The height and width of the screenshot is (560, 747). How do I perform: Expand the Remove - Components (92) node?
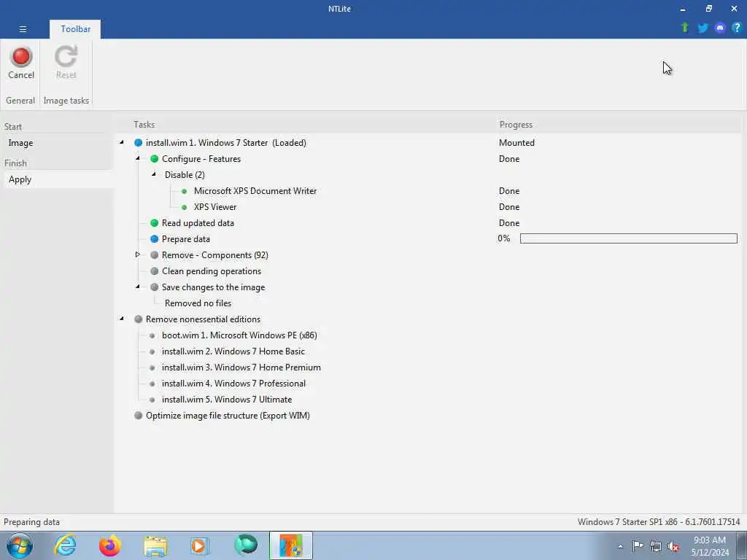coord(138,254)
